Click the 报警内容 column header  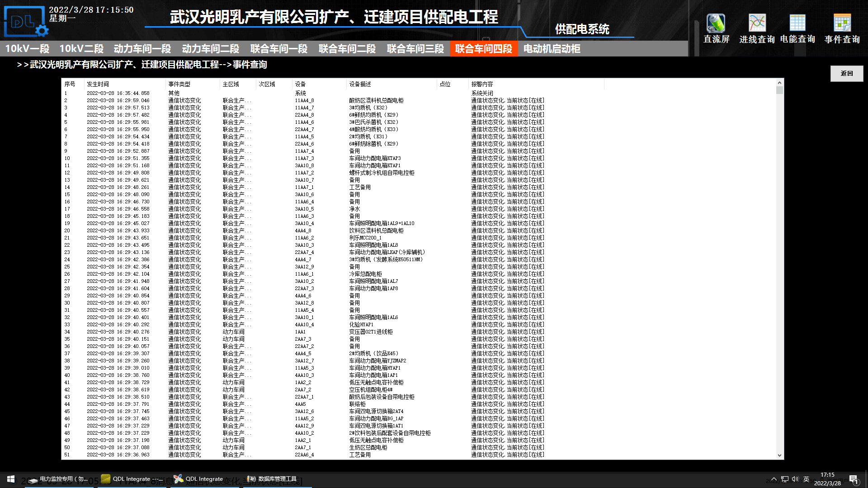[482, 84]
